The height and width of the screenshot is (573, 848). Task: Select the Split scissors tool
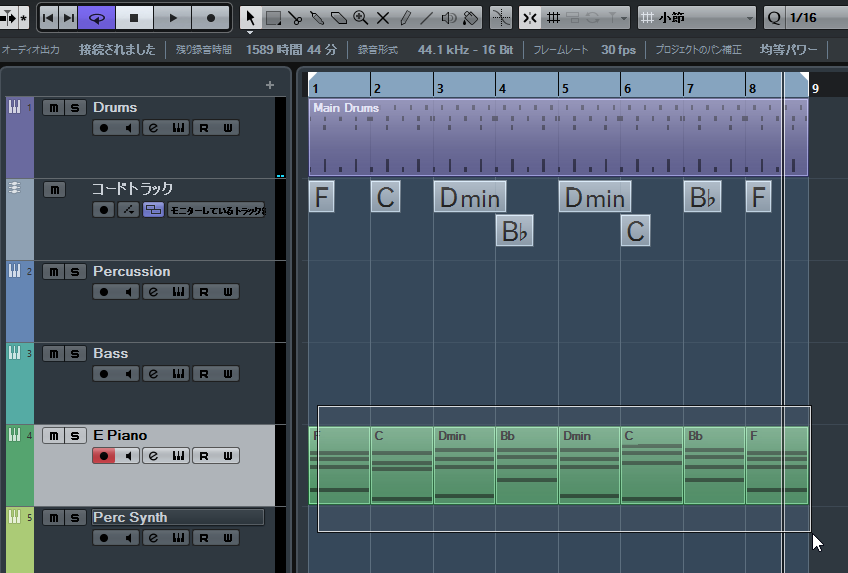295,18
